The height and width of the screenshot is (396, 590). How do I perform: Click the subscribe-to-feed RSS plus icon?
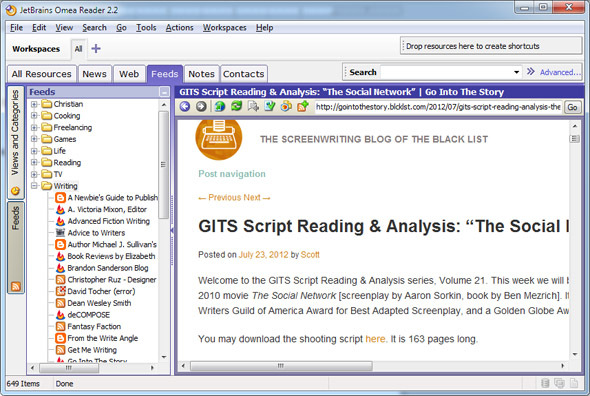[303, 107]
